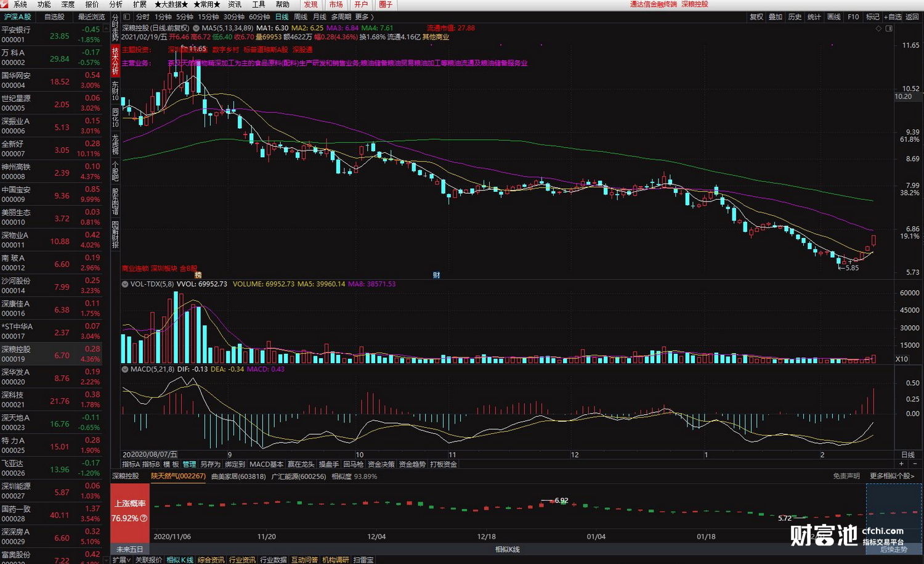This screenshot has width=924, height=564.
Task: Open the 深度 menu
Action: [68, 4]
